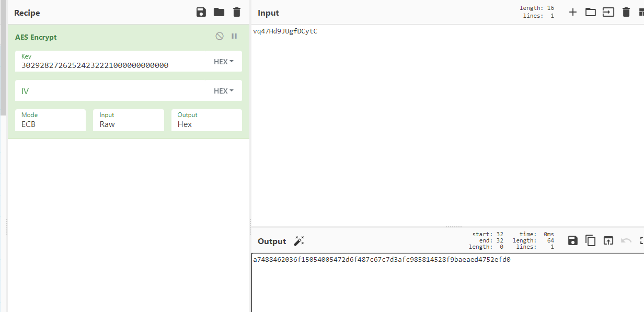
Task: Reset pane layout icon in Input header
Action: [641, 12]
